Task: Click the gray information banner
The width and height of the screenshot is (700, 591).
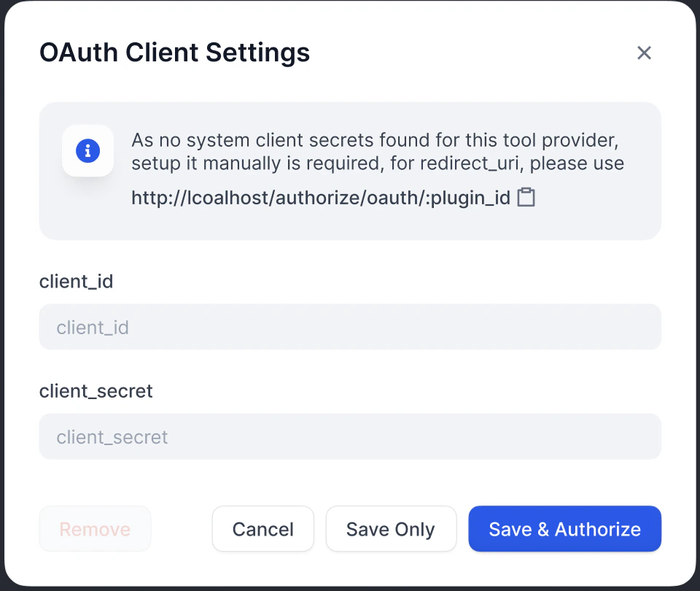Action: coord(350,170)
